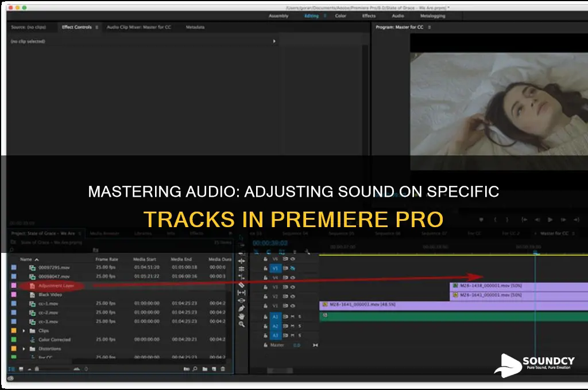Viewport: 588px width, 390px height.
Task: Click Media Start column header
Action: point(144,259)
